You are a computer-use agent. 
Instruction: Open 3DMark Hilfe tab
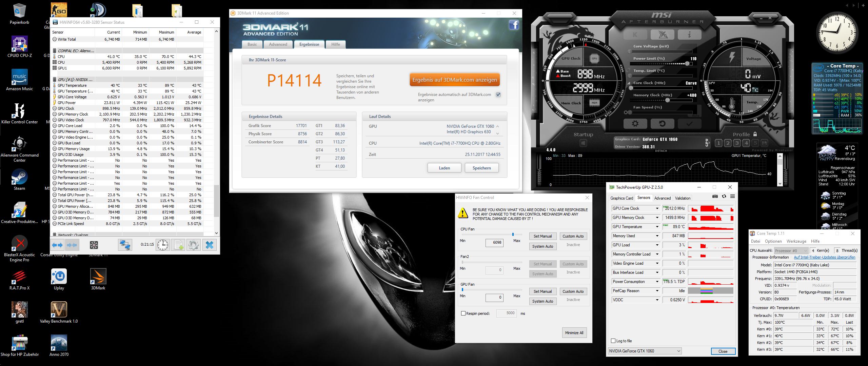click(336, 44)
